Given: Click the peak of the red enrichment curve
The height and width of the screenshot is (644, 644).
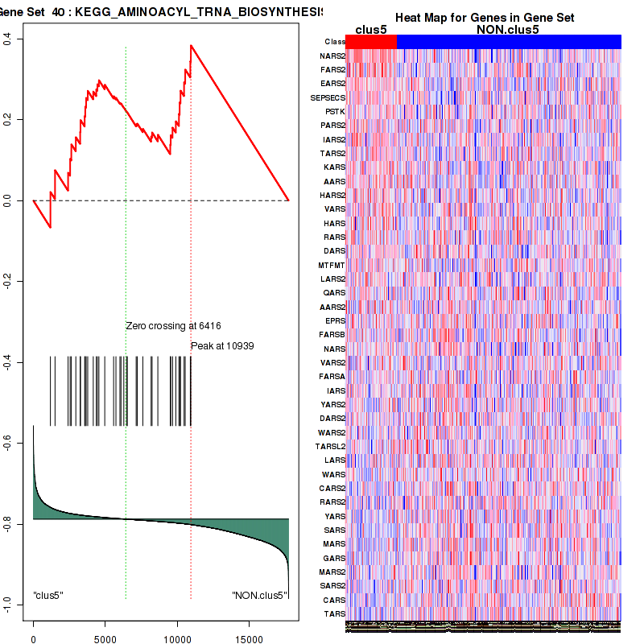Looking at the screenshot, I should coord(191,46).
